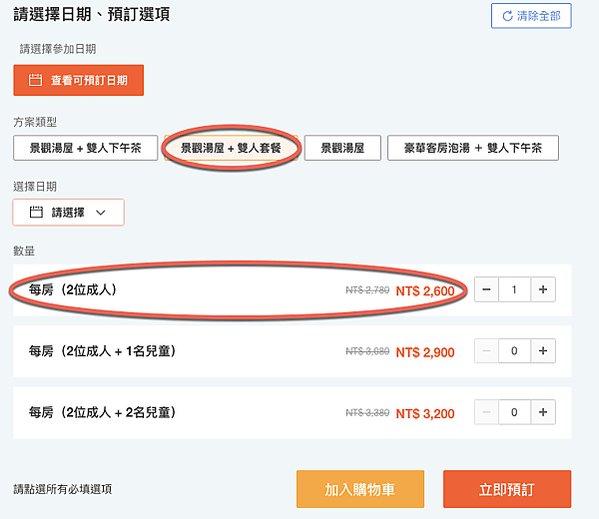Add one 每房 (2位成人 + 1名兒童) room
The height and width of the screenshot is (519, 599).
point(543,351)
